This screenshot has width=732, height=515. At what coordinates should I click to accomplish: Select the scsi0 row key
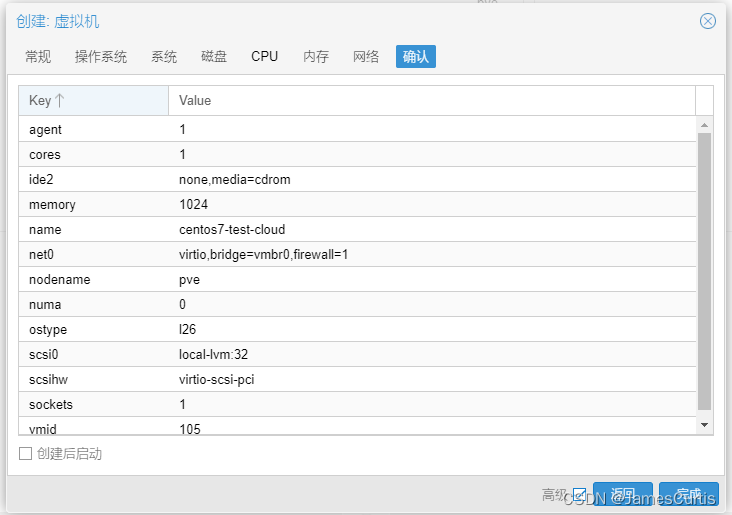(44, 354)
